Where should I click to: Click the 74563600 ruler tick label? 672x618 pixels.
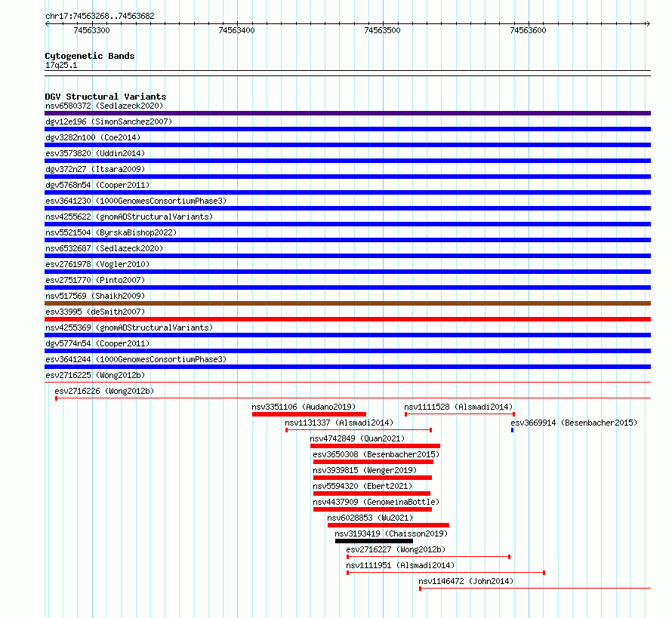click(x=528, y=30)
